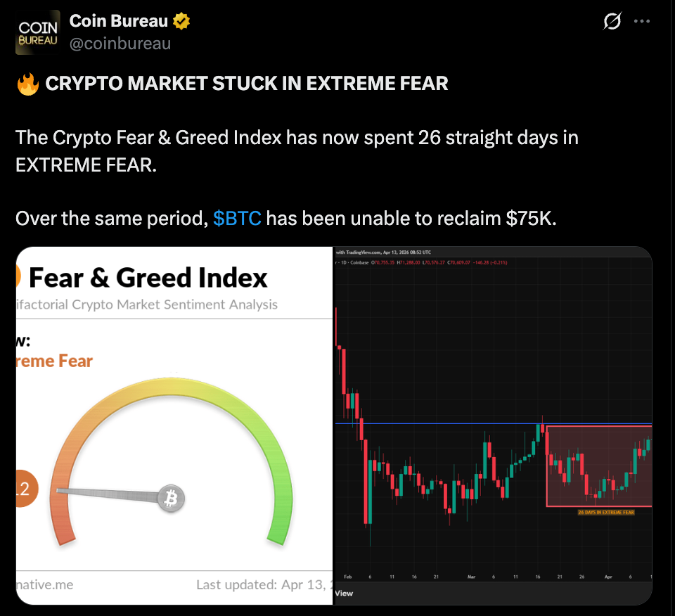Open the $BTC cashtag link
675x616 pixels.
(x=237, y=219)
